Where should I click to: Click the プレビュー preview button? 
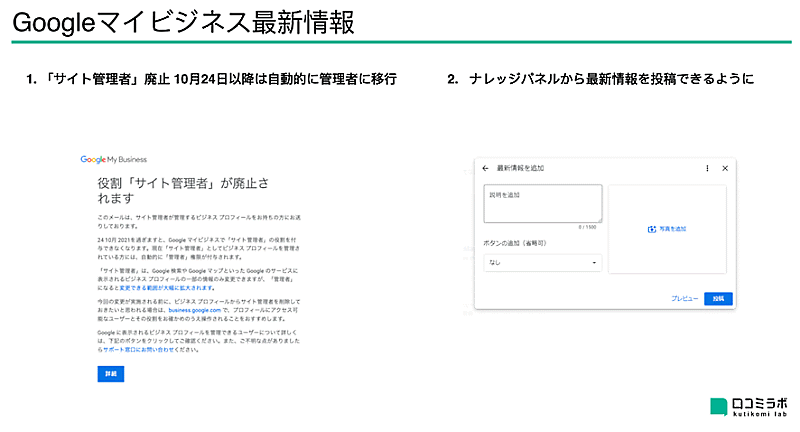pos(684,298)
